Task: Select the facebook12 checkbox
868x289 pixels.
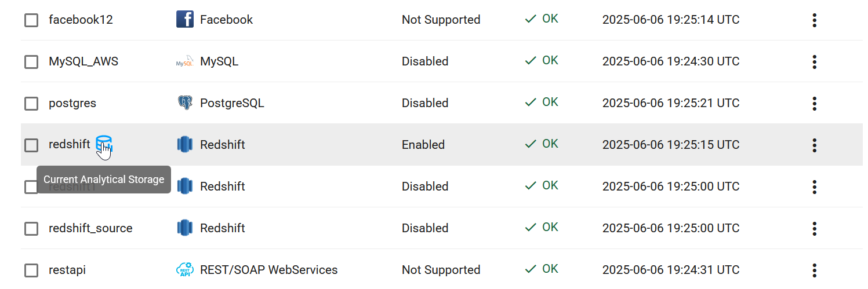Action: tap(31, 20)
